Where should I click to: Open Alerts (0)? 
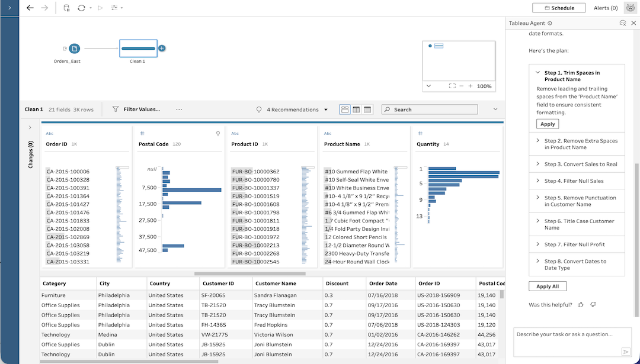point(606,8)
